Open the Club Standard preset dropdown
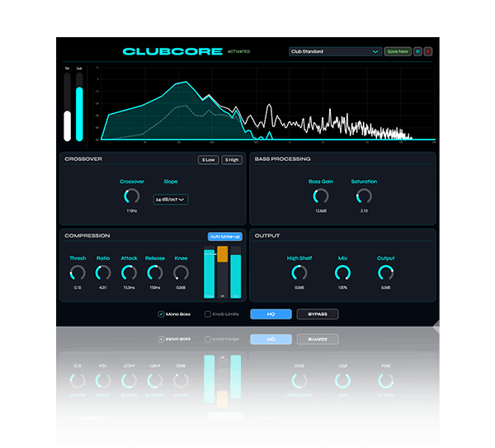Image resolution: width=495 pixels, height=448 pixels. (335, 51)
